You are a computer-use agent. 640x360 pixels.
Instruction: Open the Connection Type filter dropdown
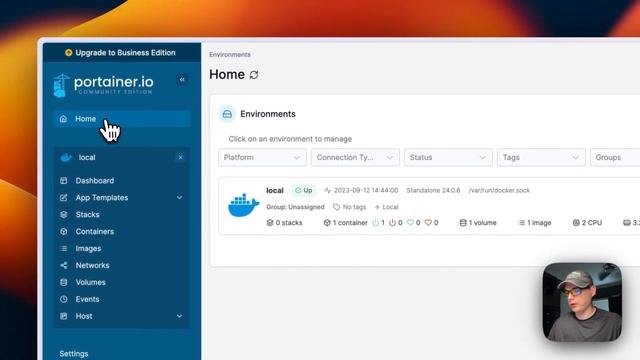355,158
